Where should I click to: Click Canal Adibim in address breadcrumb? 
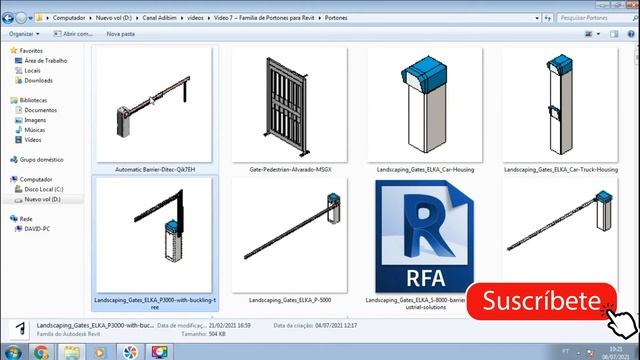coord(160,18)
